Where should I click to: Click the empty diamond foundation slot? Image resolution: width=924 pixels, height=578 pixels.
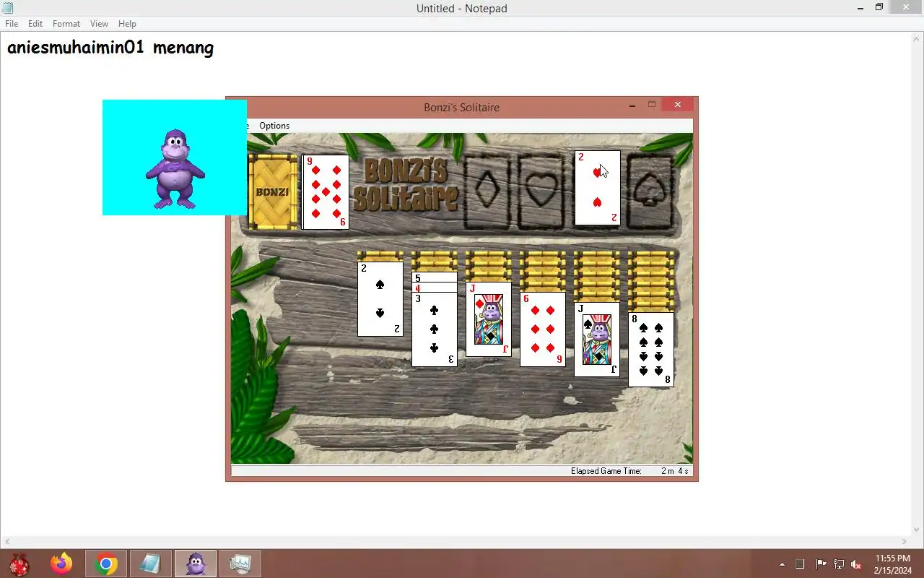488,191
